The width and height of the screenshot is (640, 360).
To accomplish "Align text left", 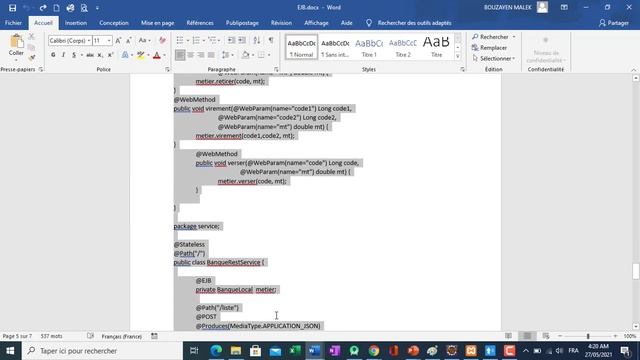I will coord(180,55).
